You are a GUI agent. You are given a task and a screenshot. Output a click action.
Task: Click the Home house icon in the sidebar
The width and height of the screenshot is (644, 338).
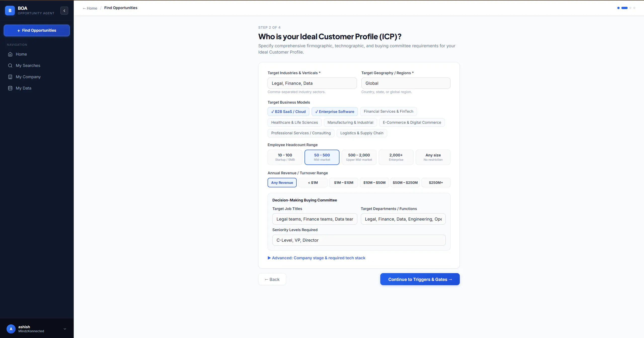point(10,54)
